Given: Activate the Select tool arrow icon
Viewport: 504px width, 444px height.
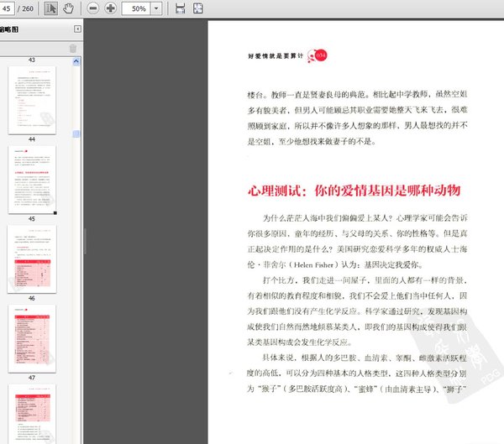Looking at the screenshot, I should click(50, 8).
